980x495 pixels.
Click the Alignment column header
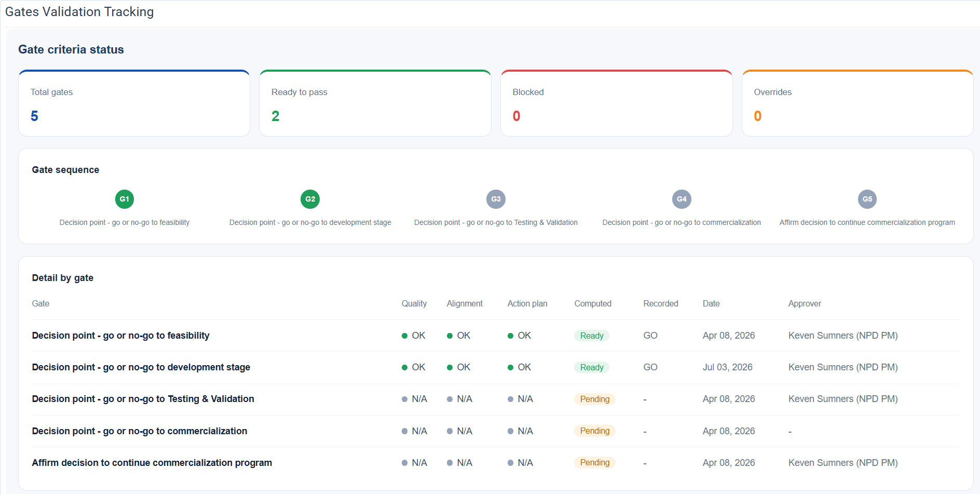point(465,303)
